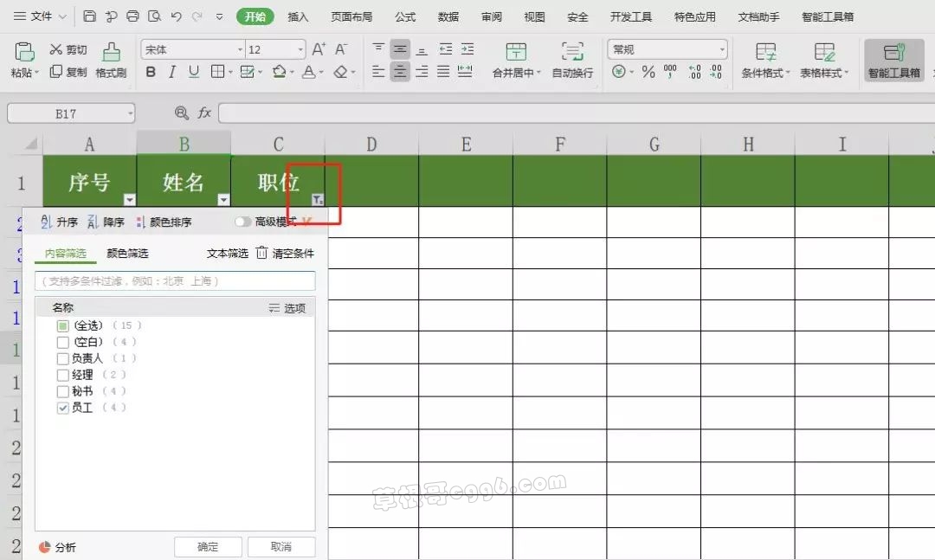
Task: Expand the 文件 menu arrow
Action: tap(62, 16)
